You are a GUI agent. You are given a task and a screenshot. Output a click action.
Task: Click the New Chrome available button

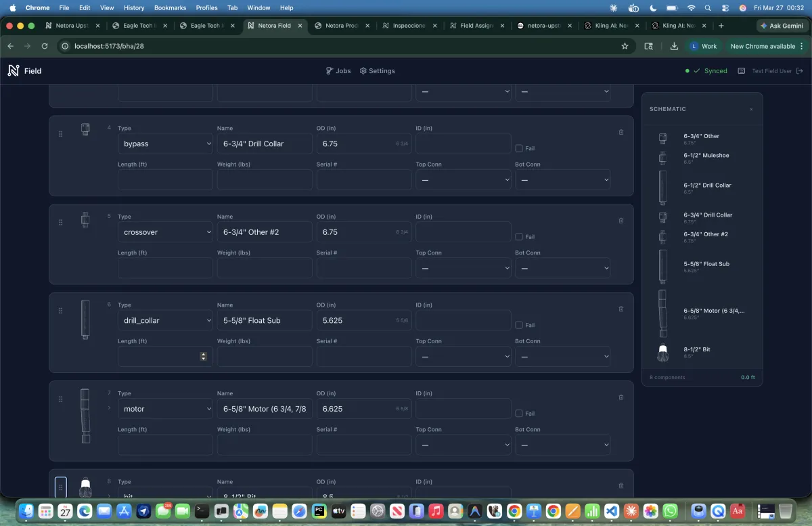[763, 46]
